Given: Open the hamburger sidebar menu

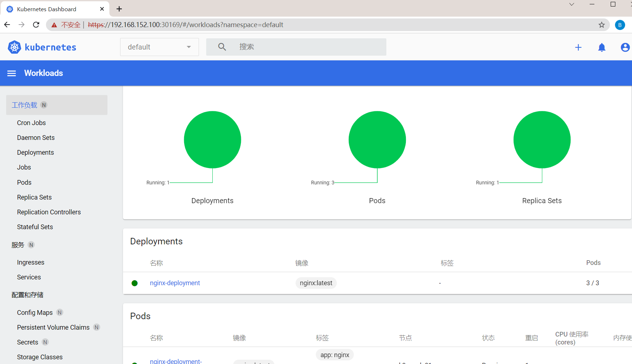Looking at the screenshot, I should (x=12, y=73).
